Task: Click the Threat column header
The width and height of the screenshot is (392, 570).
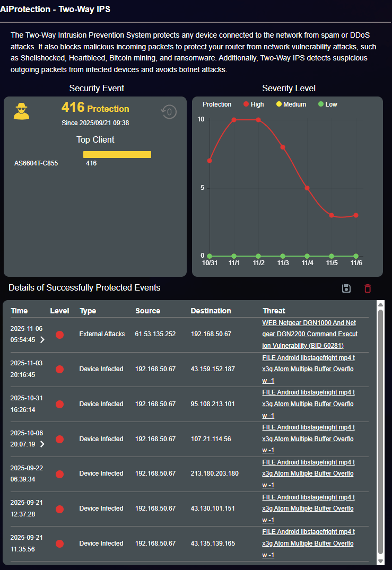Action: click(274, 311)
